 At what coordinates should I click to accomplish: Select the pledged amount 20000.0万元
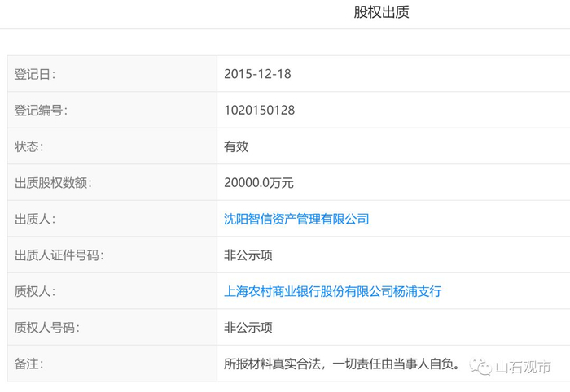[x=258, y=182]
